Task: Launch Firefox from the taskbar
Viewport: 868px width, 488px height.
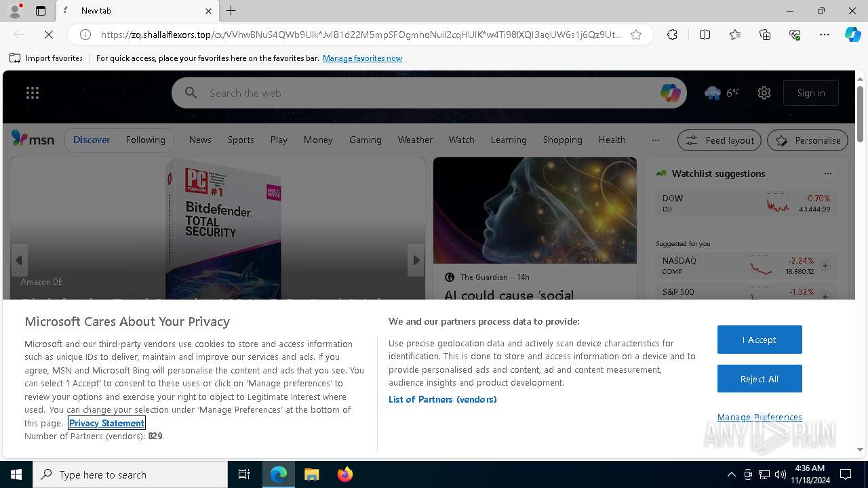Action: tap(345, 474)
